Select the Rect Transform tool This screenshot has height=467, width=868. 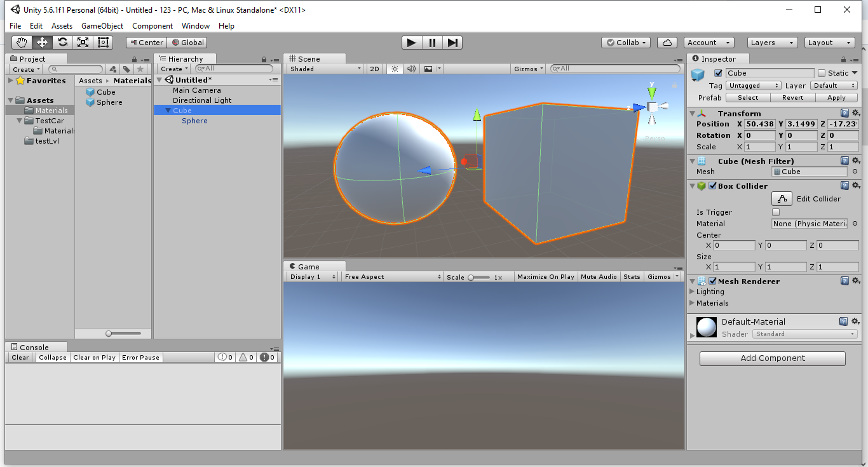(103, 43)
